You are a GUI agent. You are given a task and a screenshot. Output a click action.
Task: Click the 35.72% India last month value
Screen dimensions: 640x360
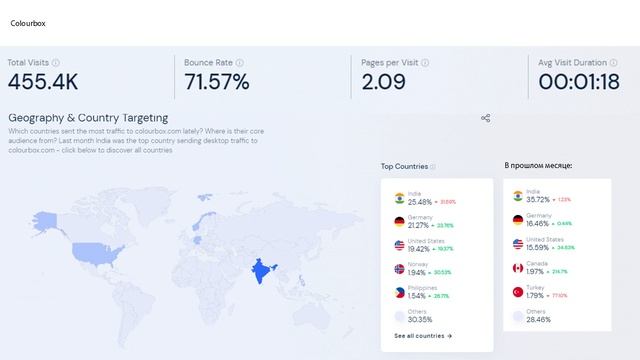[x=538, y=200]
